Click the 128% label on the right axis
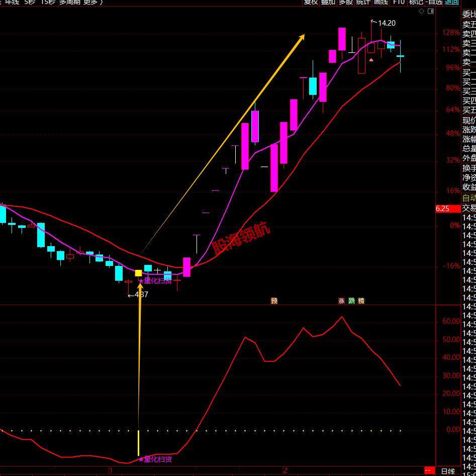 (x=451, y=33)
